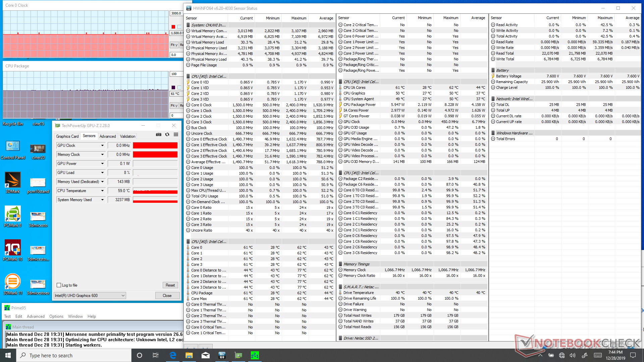Switch to GPU-Z taskbar icon
644x362 pixels.
pos(238,355)
